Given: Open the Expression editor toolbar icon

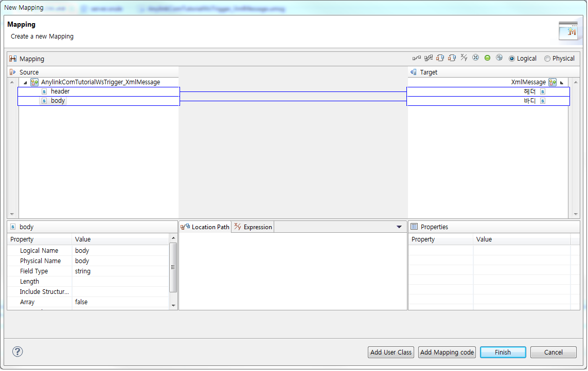Looking at the screenshot, I should point(465,58).
